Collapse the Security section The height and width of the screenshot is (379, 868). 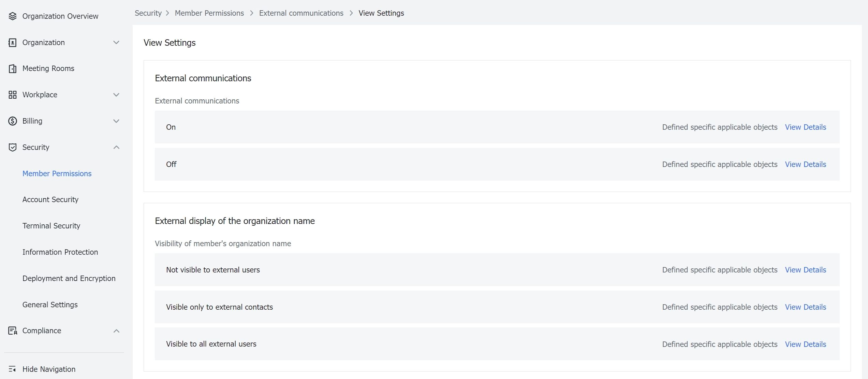(x=116, y=147)
